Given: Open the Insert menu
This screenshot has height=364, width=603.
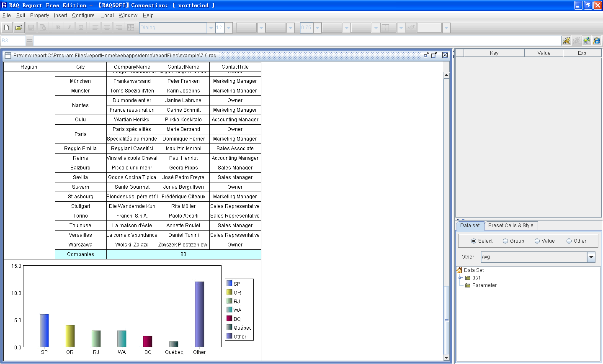Looking at the screenshot, I should point(61,15).
